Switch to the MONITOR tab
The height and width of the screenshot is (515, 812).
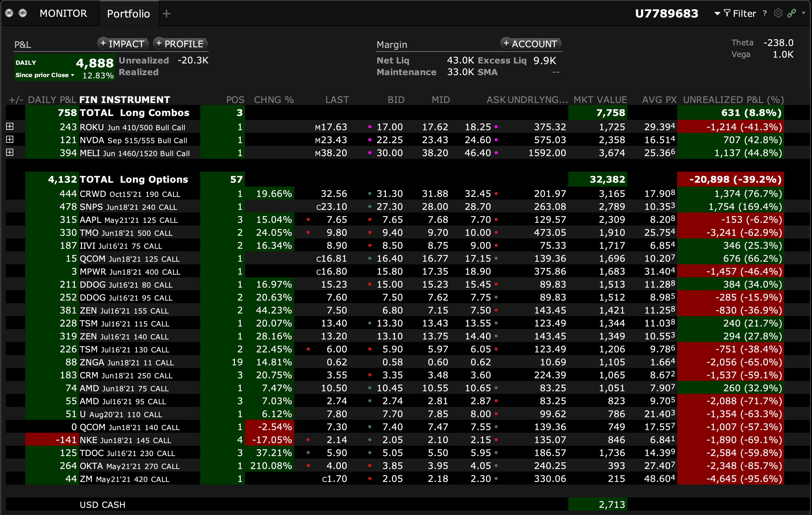pyautogui.click(x=64, y=13)
